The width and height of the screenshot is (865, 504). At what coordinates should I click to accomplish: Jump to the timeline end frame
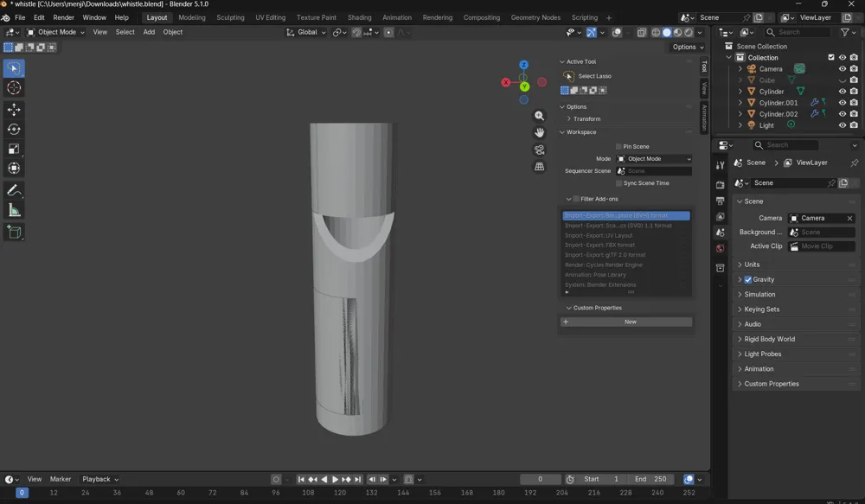357,479
